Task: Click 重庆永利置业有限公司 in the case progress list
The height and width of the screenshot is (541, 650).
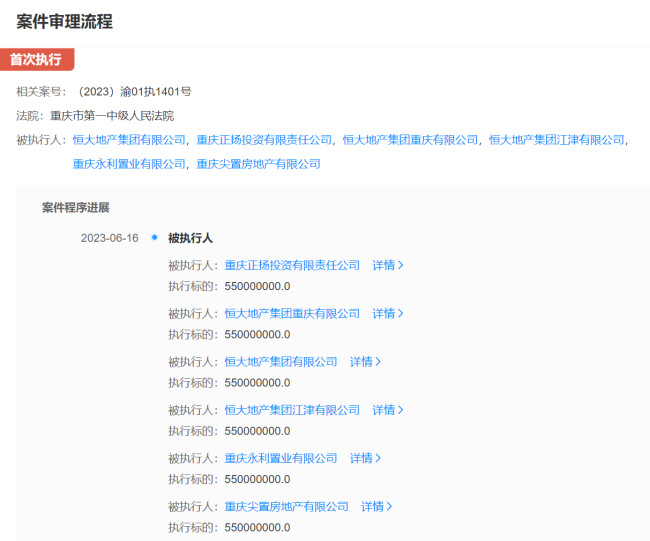Action: point(281,458)
